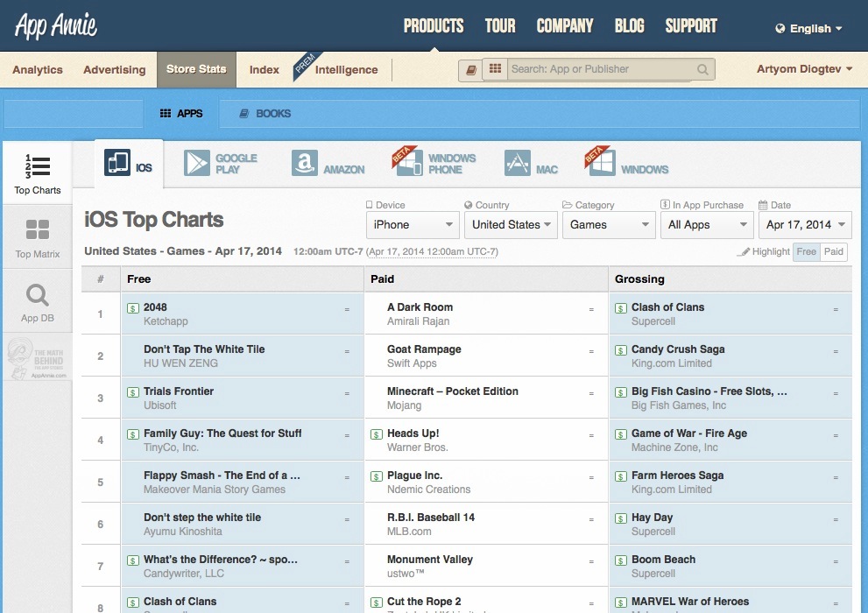Open the Tour menu item

[x=500, y=26]
